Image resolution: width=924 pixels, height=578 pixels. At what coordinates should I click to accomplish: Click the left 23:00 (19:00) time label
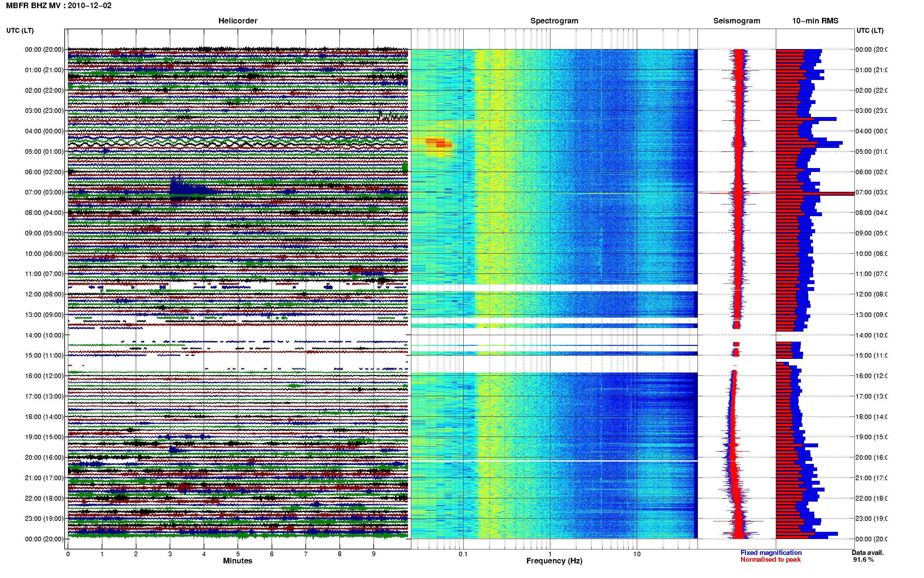(x=44, y=519)
